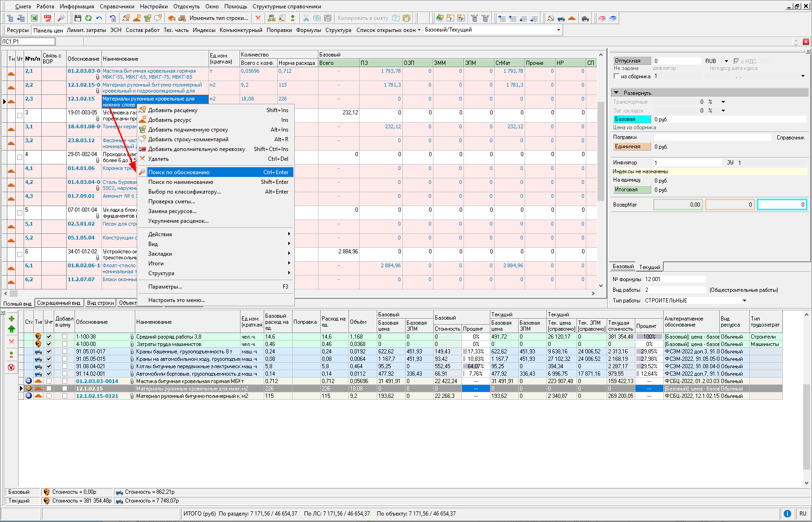Click the red X delete toolbar icon
Viewport: 812px width, 522px height.
tap(258, 18)
